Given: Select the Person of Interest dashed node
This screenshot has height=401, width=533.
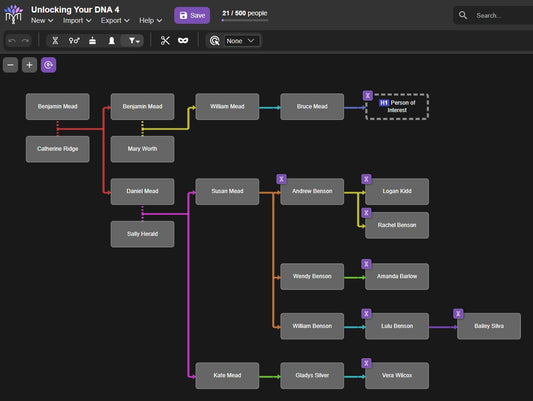Looking at the screenshot, I should point(397,106).
